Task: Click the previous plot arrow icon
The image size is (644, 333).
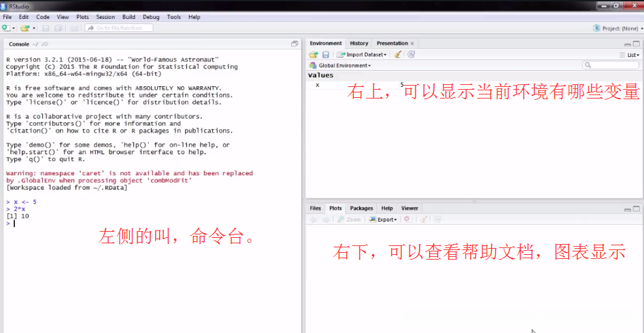Action: 313,220
